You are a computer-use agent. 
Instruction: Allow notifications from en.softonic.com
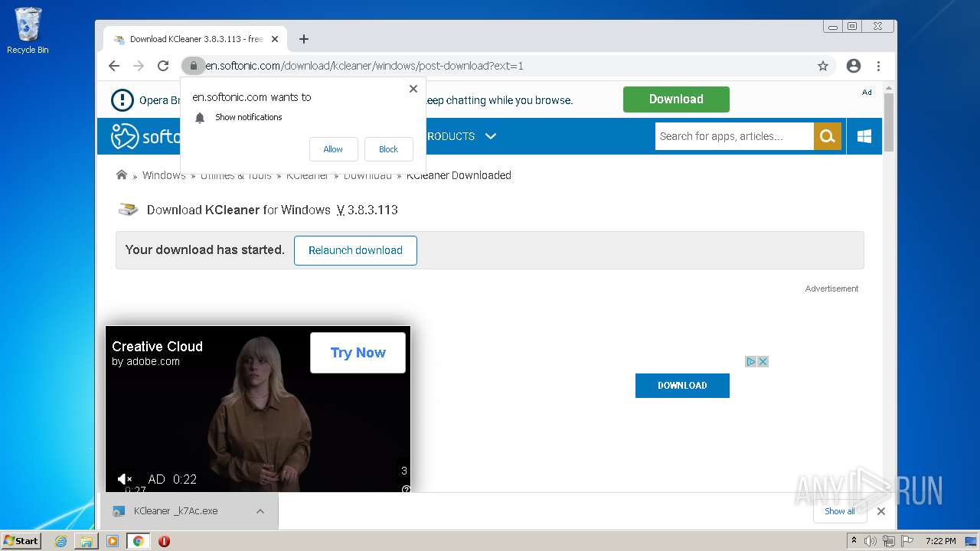tap(333, 149)
